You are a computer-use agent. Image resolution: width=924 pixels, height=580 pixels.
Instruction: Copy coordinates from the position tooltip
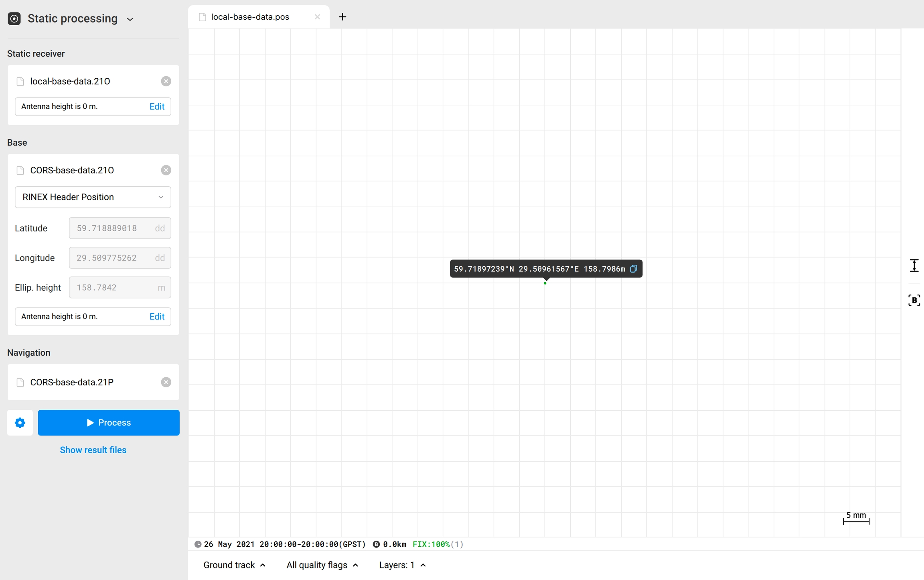click(634, 269)
